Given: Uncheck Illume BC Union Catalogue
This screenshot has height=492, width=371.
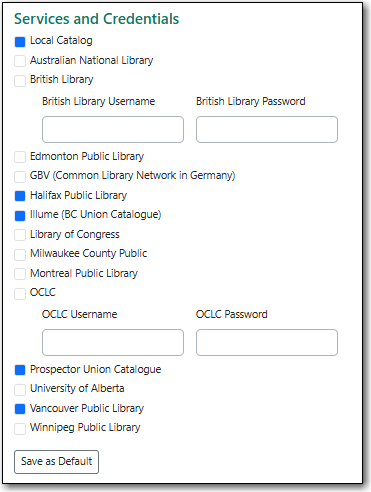Looking at the screenshot, I should [x=20, y=216].
